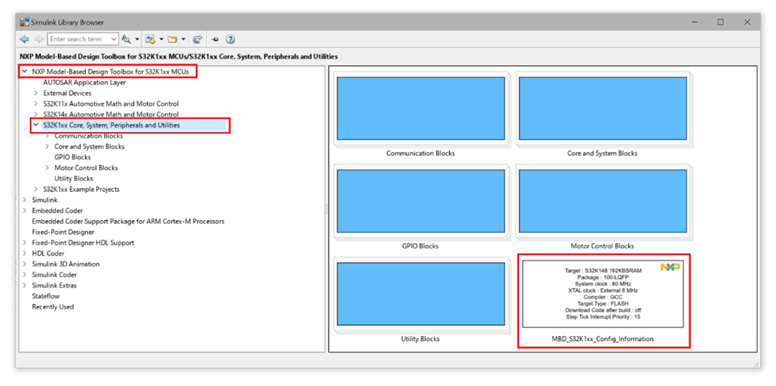Click the search binoculars icon

point(126,39)
